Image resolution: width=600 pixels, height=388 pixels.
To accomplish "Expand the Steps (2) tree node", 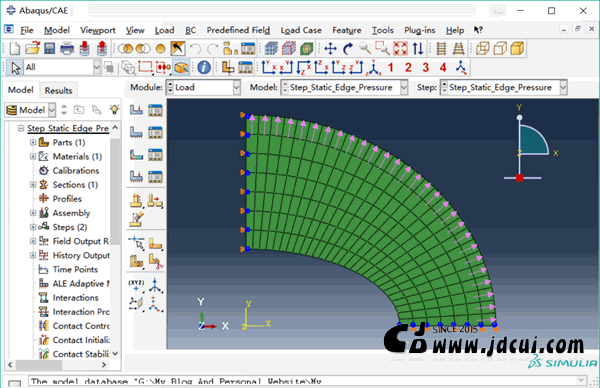I will pyautogui.click(x=33, y=227).
